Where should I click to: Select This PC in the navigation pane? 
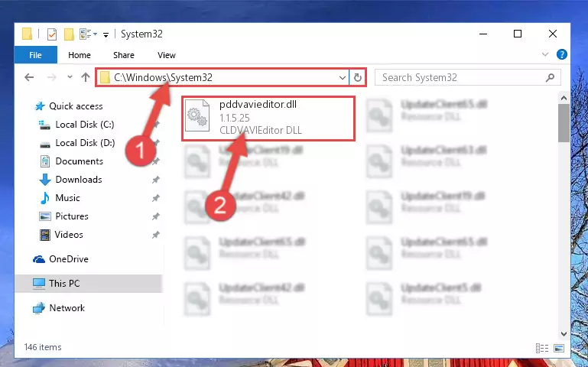tap(89, 284)
